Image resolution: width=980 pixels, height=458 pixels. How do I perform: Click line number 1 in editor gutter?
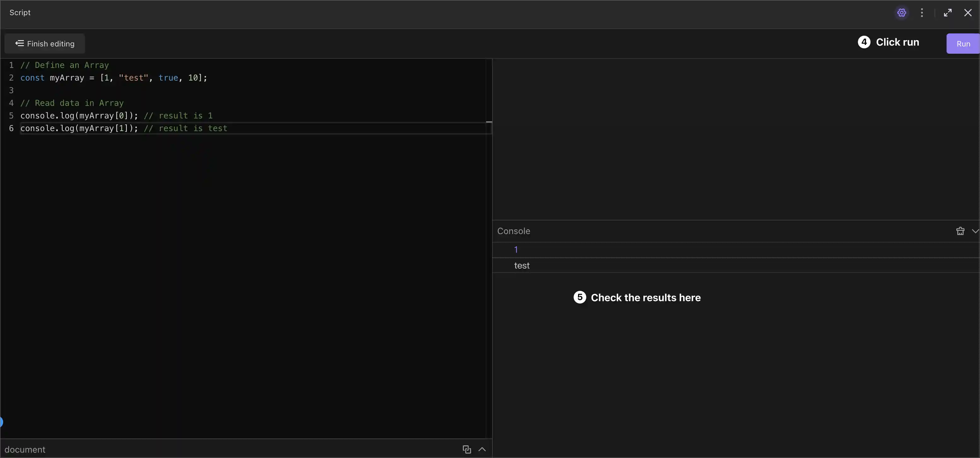11,65
